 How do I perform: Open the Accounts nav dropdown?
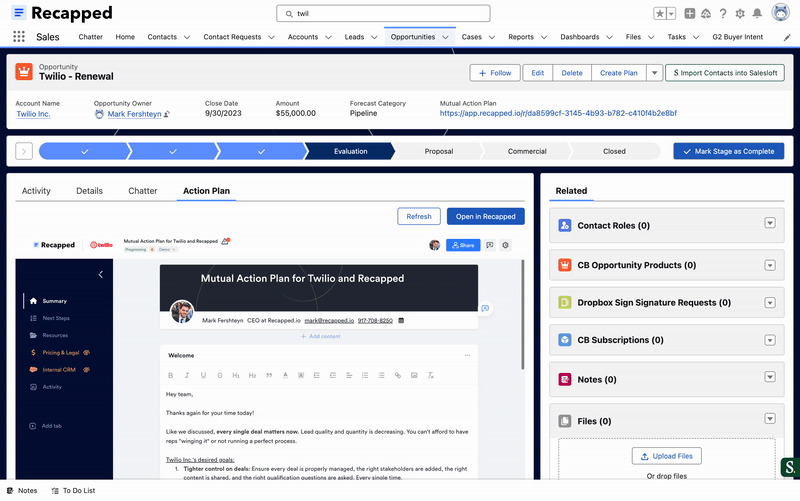pos(328,37)
